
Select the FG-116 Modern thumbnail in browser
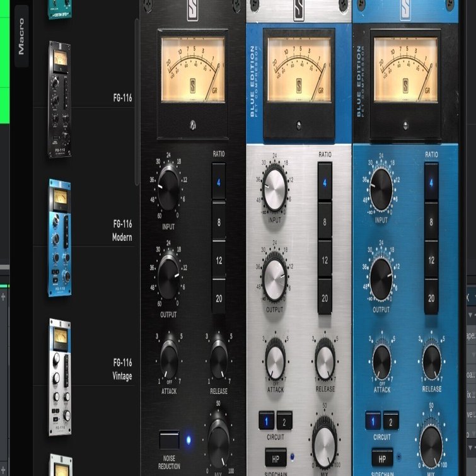tap(60, 238)
